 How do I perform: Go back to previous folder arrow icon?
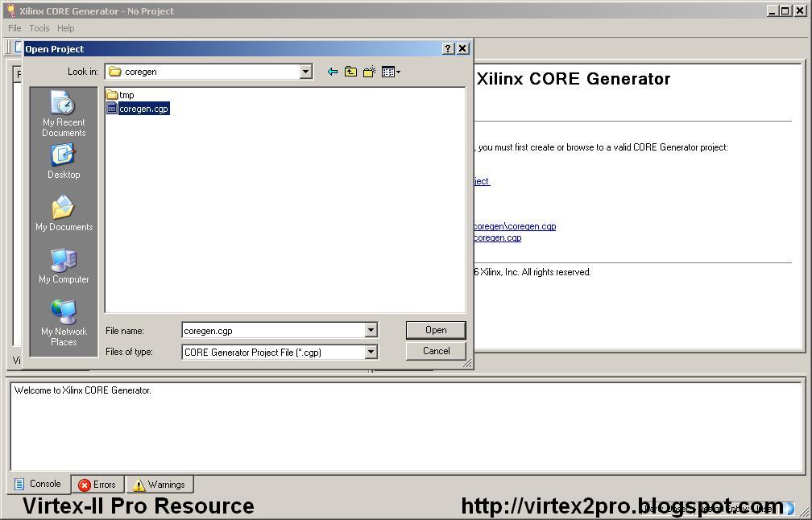[x=333, y=72]
